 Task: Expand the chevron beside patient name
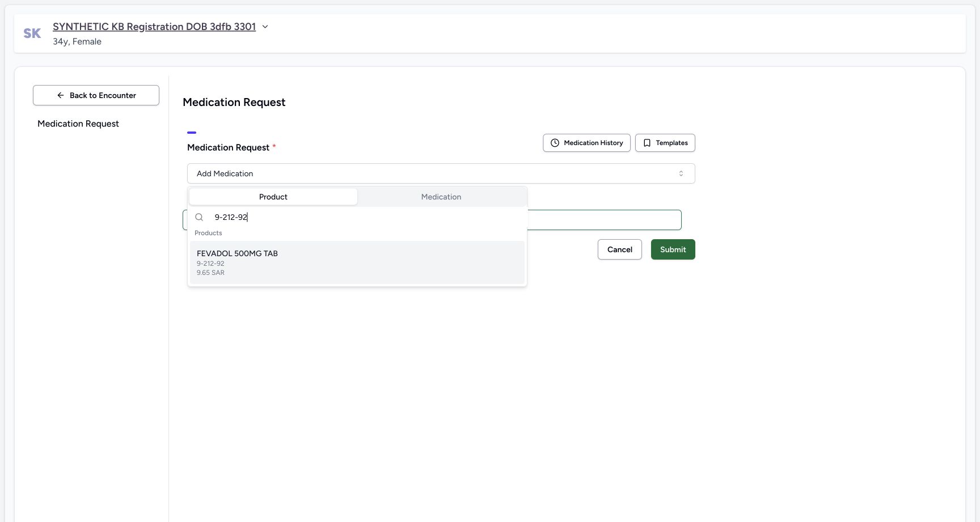(265, 27)
